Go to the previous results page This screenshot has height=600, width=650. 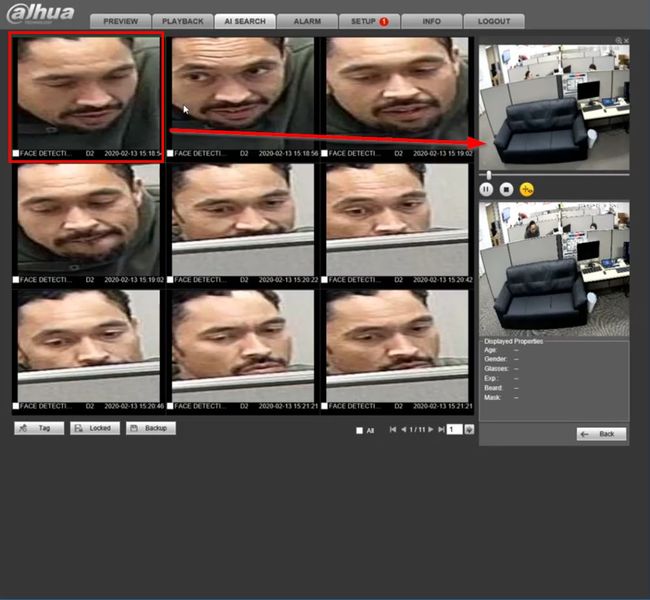coord(403,430)
